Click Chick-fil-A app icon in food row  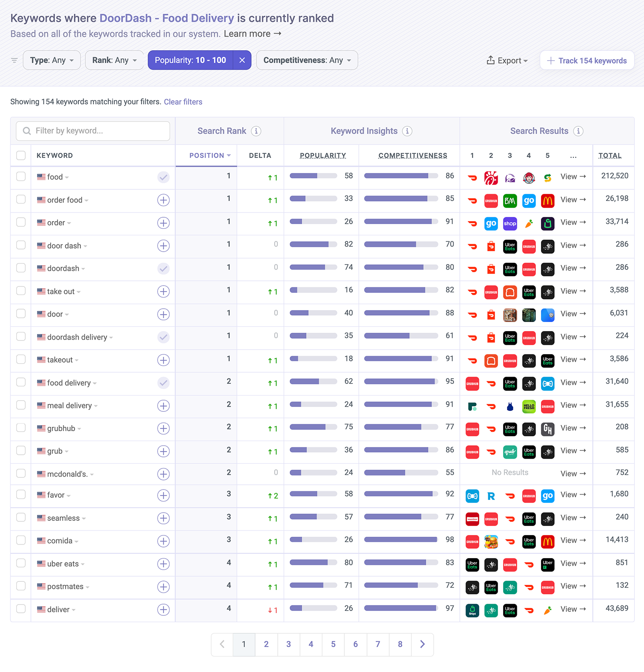[491, 177]
